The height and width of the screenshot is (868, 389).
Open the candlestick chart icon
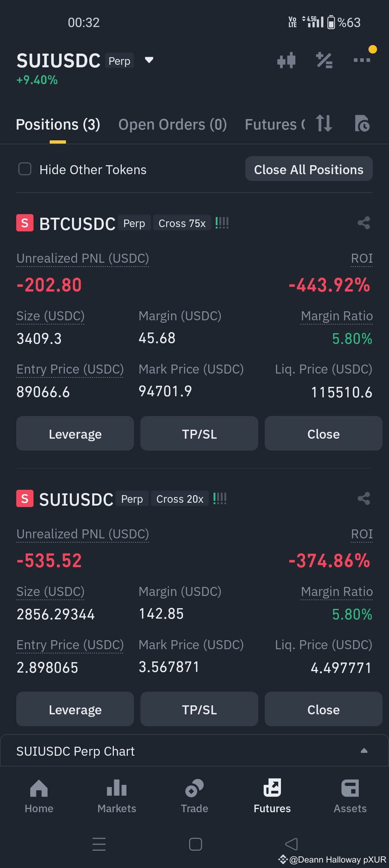(x=286, y=60)
